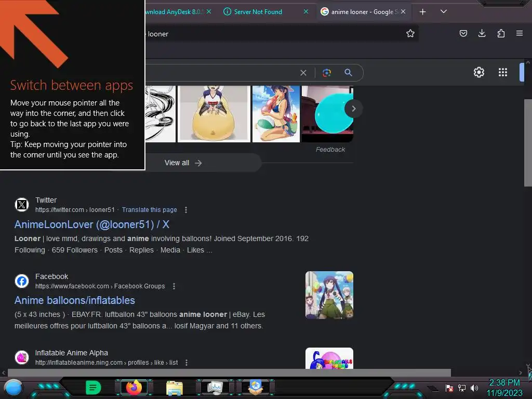Screen dimensions: 532x399
Task: Click the Google search magnifier icon
Action: coord(348,72)
